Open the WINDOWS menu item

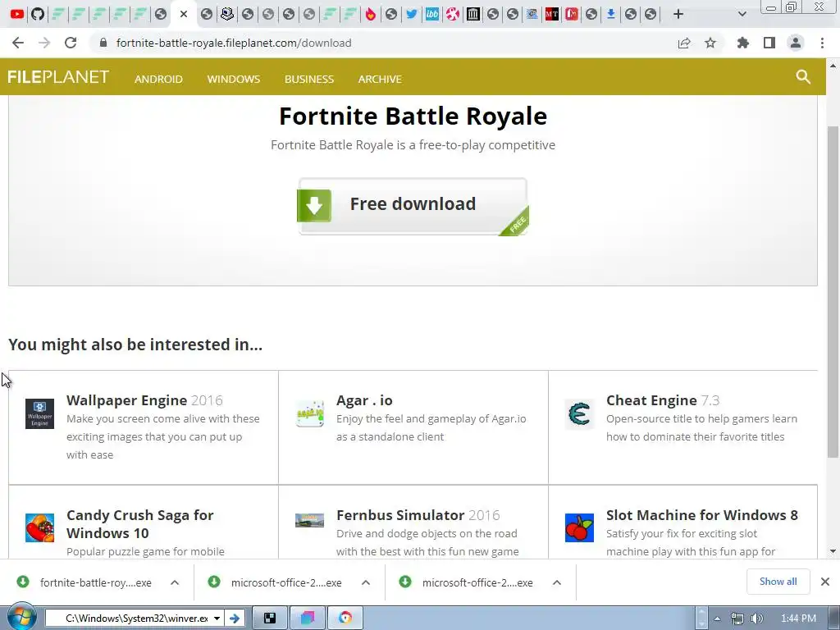tap(234, 80)
